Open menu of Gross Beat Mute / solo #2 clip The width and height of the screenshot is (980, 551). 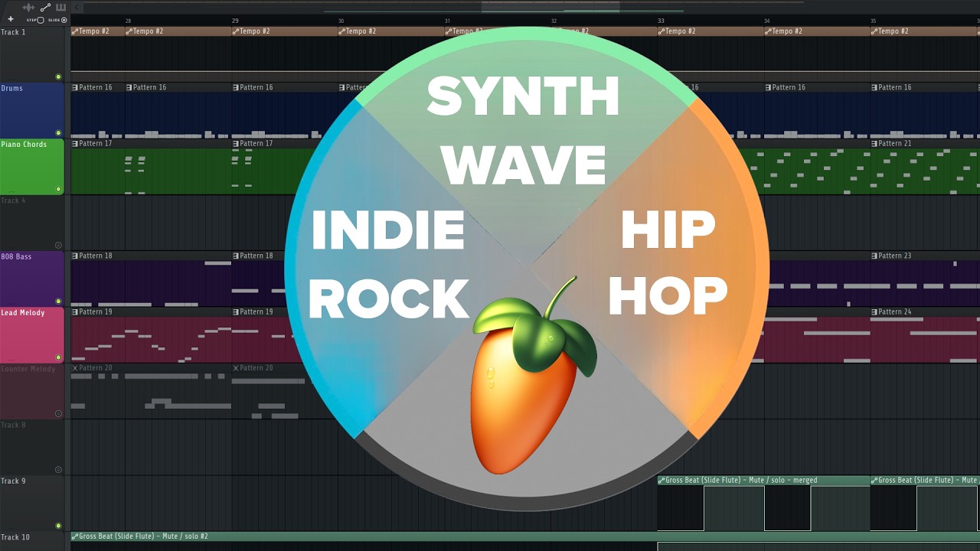point(74,536)
